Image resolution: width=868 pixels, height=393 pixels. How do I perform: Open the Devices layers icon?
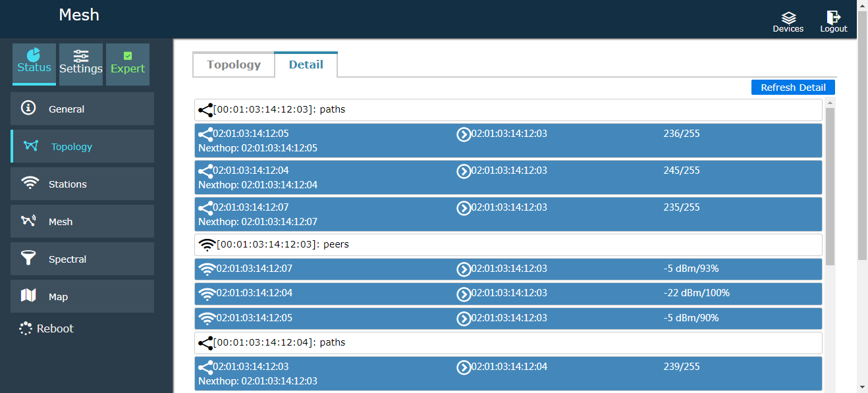point(788,18)
